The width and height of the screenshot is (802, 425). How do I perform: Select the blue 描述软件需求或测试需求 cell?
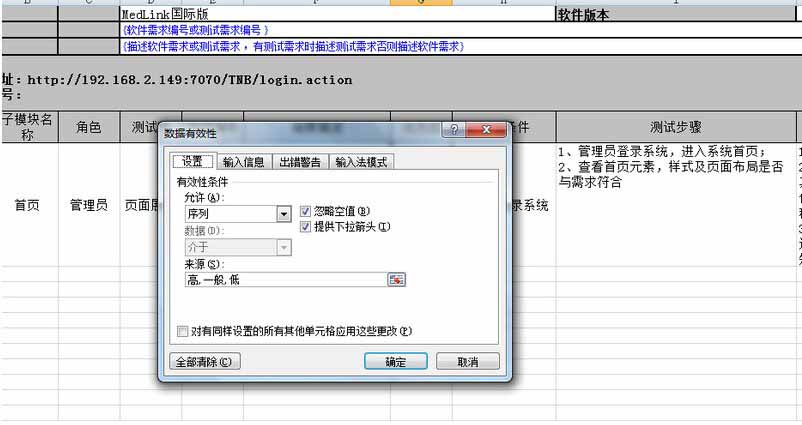[460, 47]
